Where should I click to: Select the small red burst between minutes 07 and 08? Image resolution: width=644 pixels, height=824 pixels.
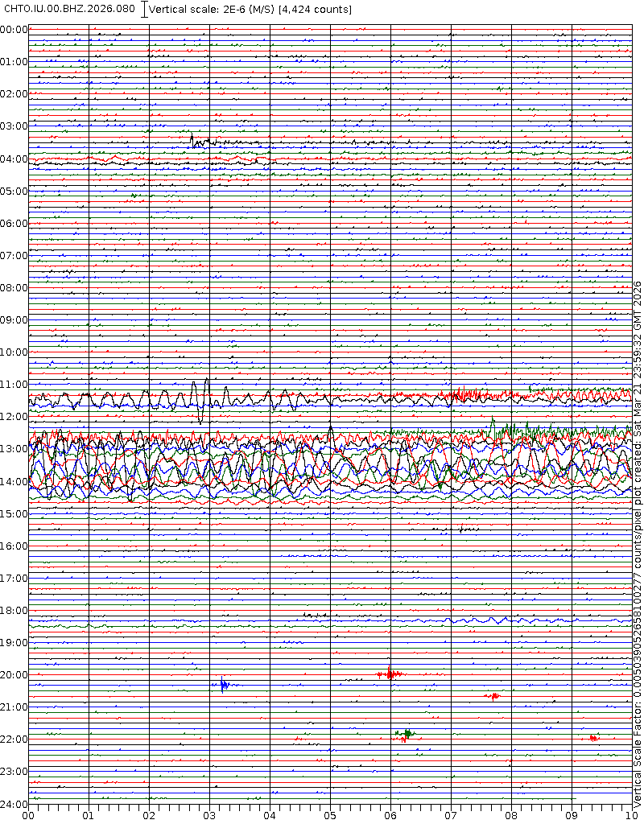[493, 695]
